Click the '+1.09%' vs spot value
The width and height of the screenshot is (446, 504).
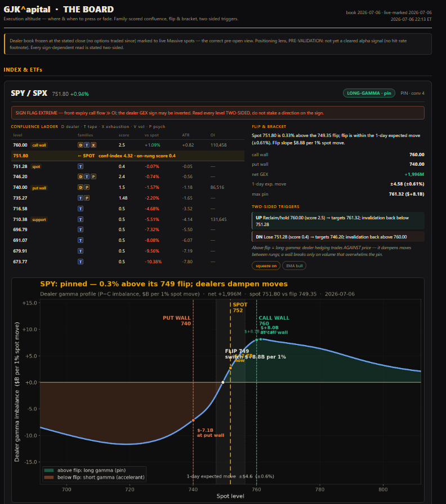coord(152,145)
